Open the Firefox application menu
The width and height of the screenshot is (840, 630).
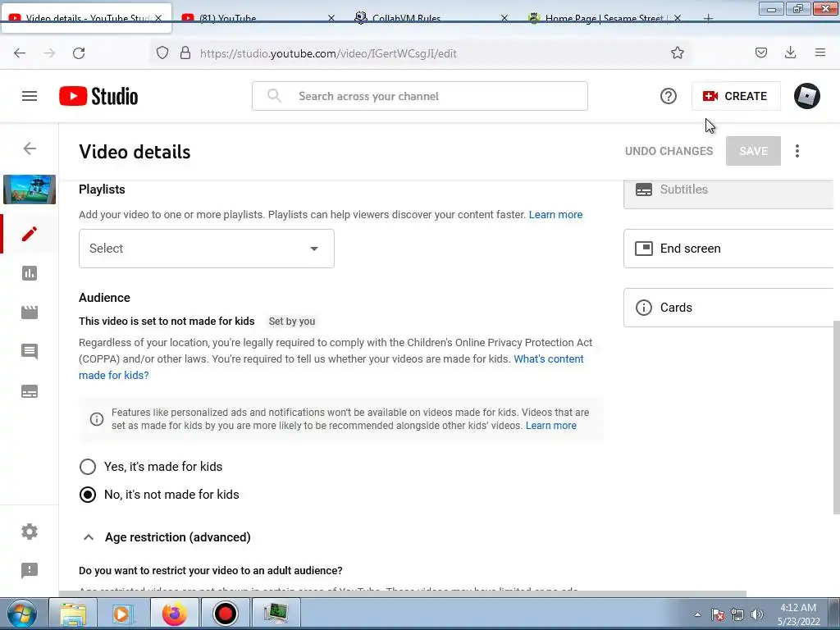click(820, 53)
